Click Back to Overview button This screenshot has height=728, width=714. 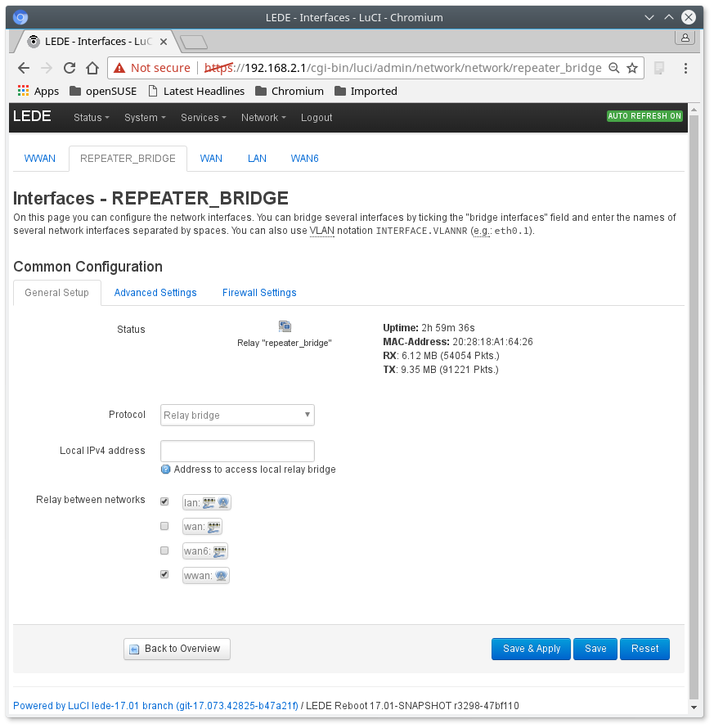(x=177, y=649)
